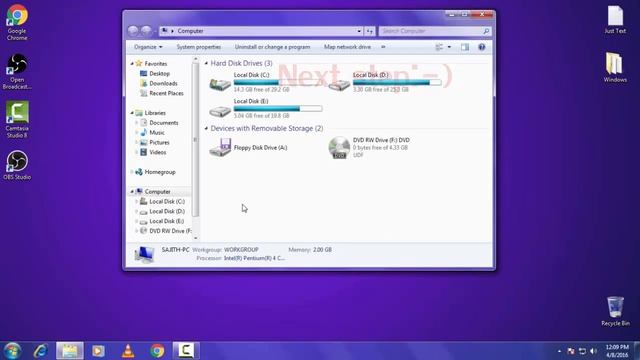
Task: Open OBS Studio desktop shortcut
Action: pyautogui.click(x=17, y=165)
